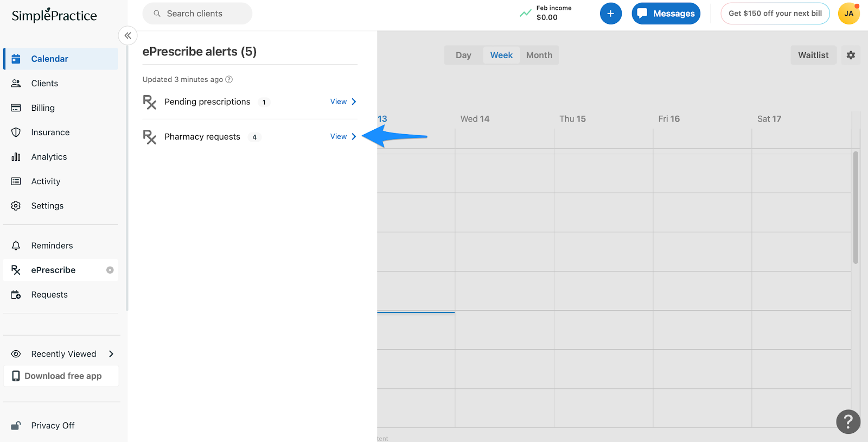Click the blue plus create button
The width and height of the screenshot is (868, 442).
point(611,14)
